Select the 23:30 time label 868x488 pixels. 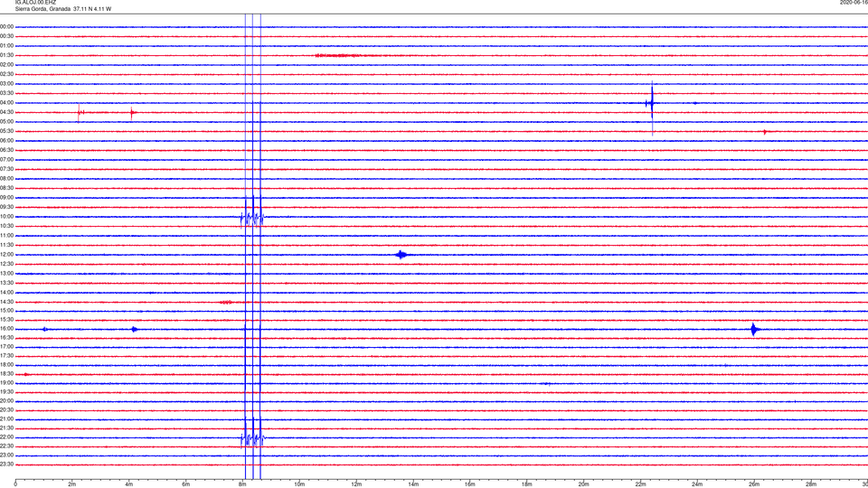(x=7, y=465)
